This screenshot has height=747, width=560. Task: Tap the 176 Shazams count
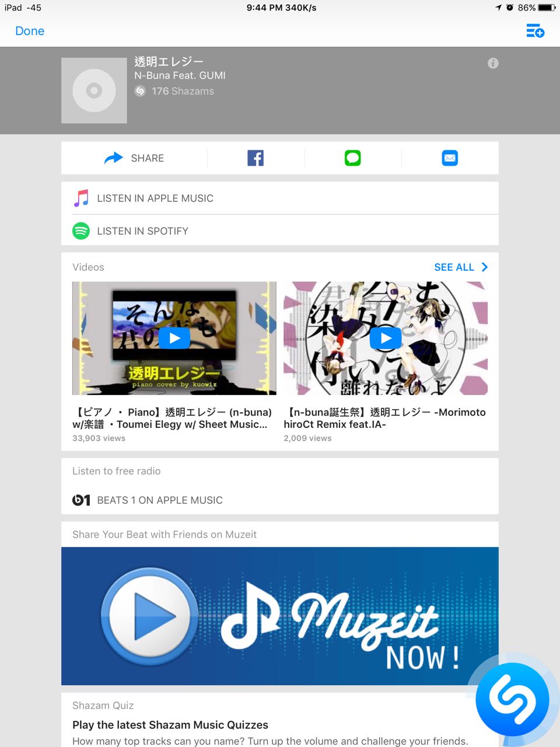click(183, 91)
